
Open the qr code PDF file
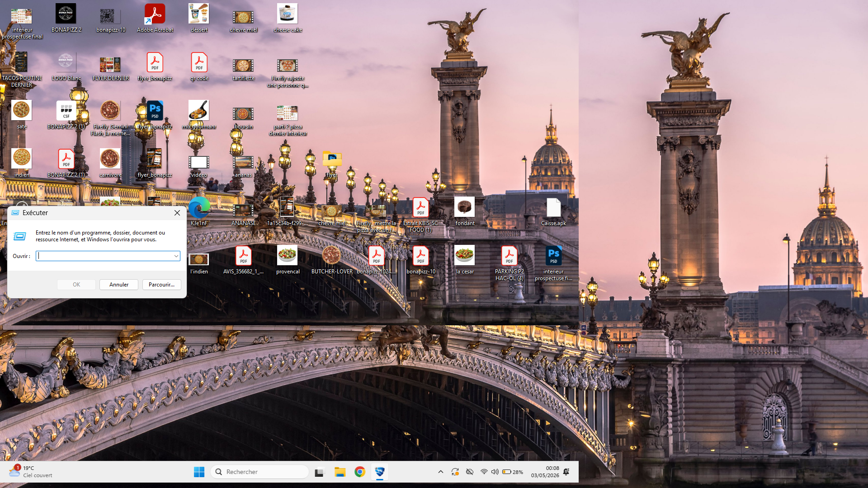pyautogui.click(x=199, y=66)
